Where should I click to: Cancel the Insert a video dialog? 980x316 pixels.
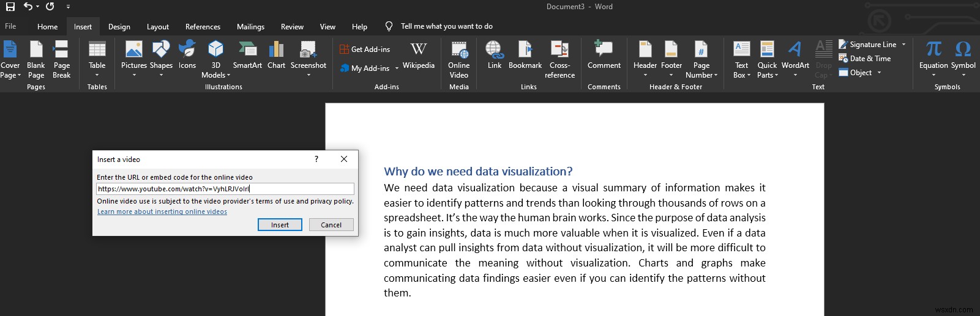pos(331,225)
